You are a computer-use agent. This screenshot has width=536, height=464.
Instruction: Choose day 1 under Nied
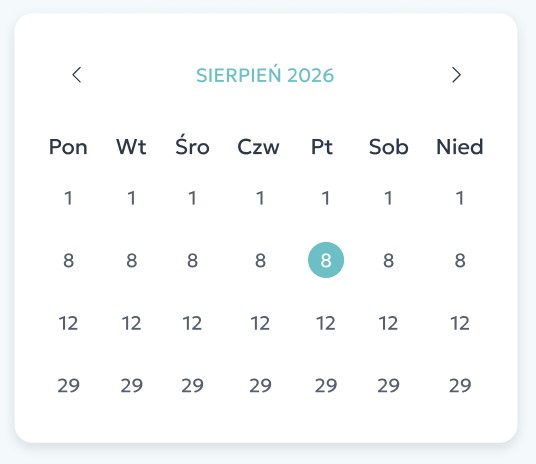click(460, 198)
